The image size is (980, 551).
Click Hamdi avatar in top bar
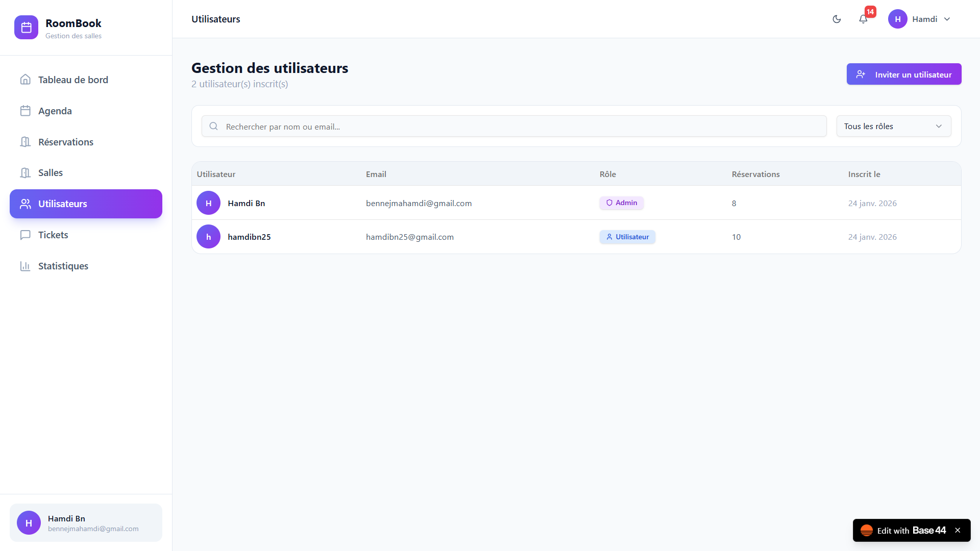point(897,19)
